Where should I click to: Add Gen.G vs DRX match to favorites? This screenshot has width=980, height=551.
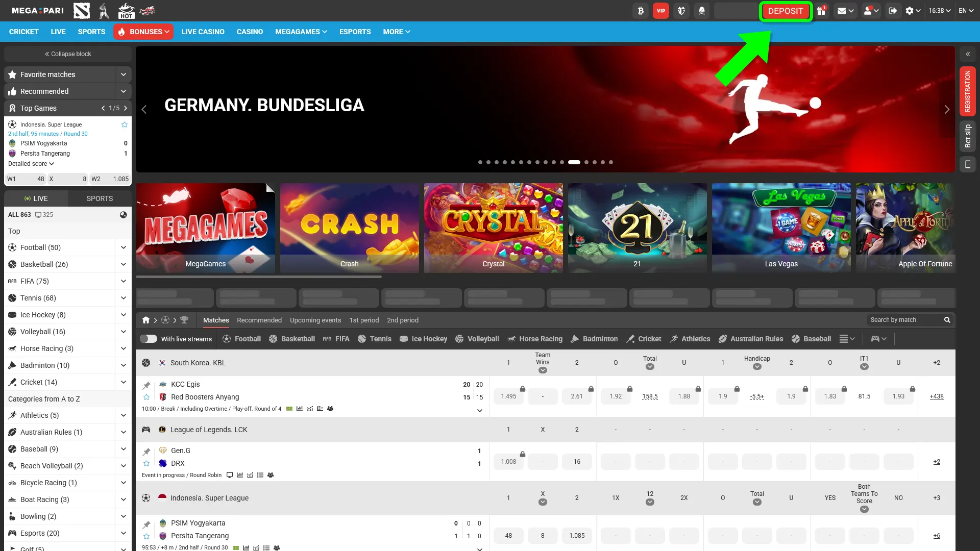(146, 464)
